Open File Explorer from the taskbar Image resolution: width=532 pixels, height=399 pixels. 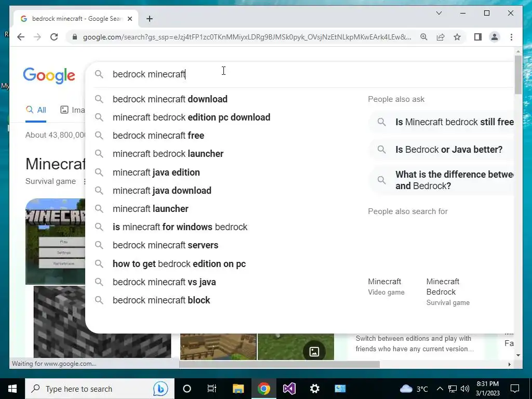tap(238, 389)
